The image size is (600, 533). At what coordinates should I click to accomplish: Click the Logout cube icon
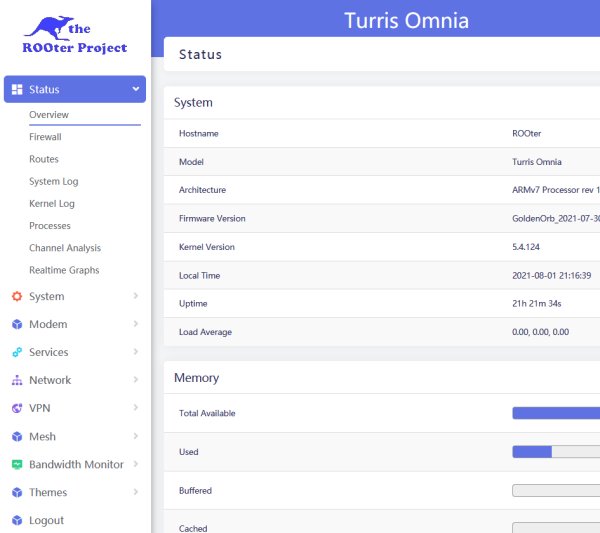point(17,520)
